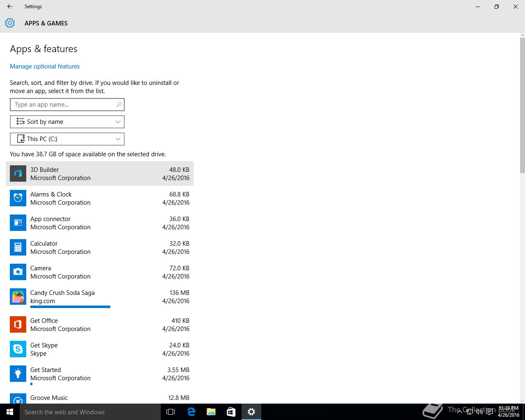525x420 pixels.
Task: Click the Camera app icon
Action: point(18,272)
